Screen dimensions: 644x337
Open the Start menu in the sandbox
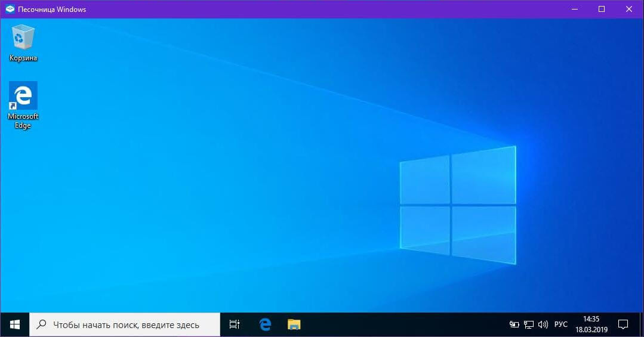[15, 324]
